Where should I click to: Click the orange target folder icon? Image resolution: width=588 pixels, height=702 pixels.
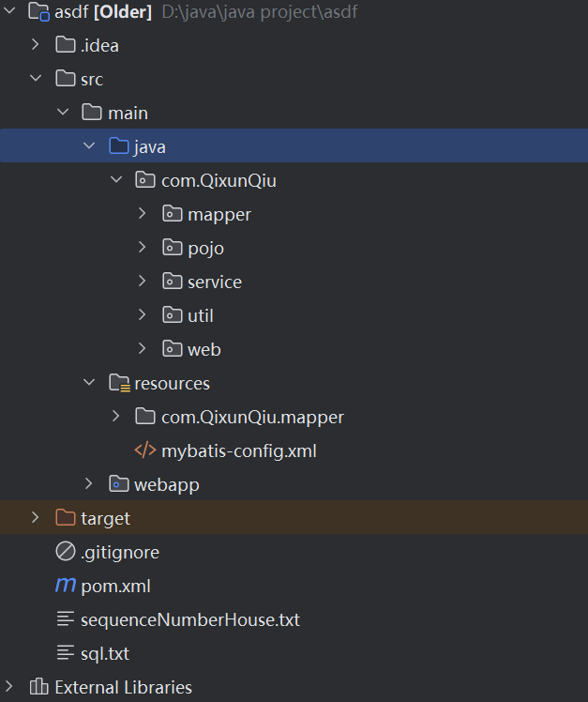click(66, 518)
